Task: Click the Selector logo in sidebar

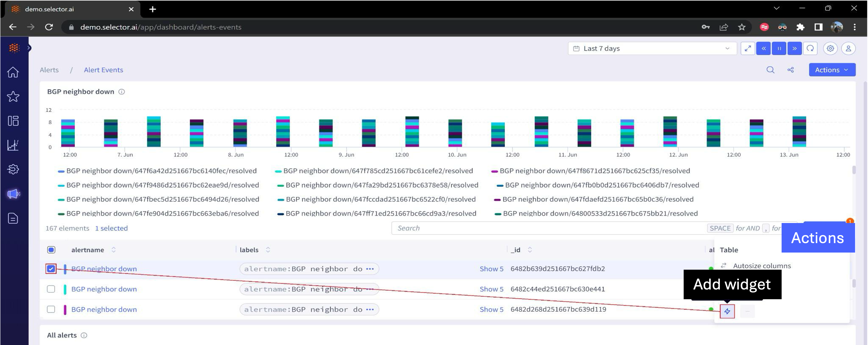Action: (14, 48)
